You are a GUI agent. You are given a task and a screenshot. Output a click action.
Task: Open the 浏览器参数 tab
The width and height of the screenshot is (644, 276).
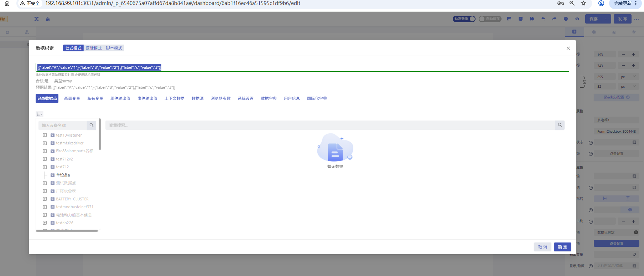pyautogui.click(x=220, y=98)
